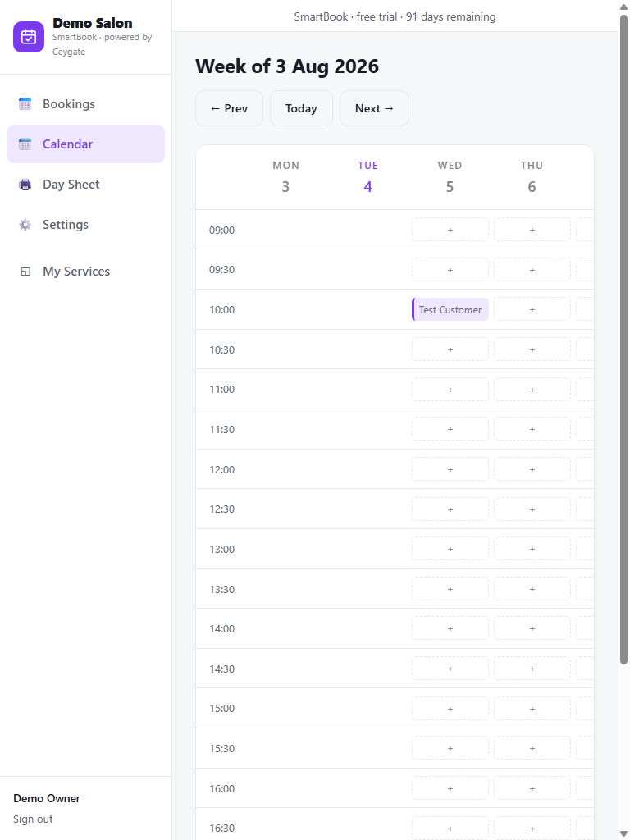
Task: Add a booking on Wednesday at 14:00
Action: tap(450, 629)
